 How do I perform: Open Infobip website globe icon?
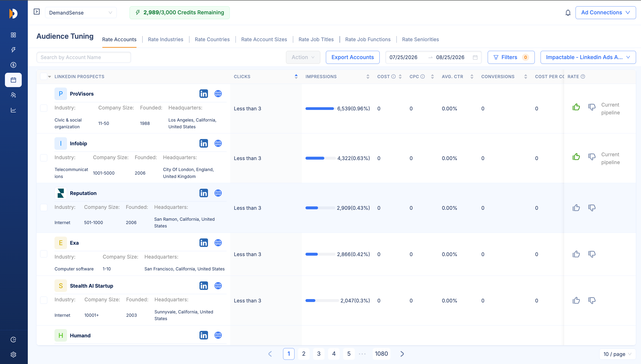click(x=218, y=143)
